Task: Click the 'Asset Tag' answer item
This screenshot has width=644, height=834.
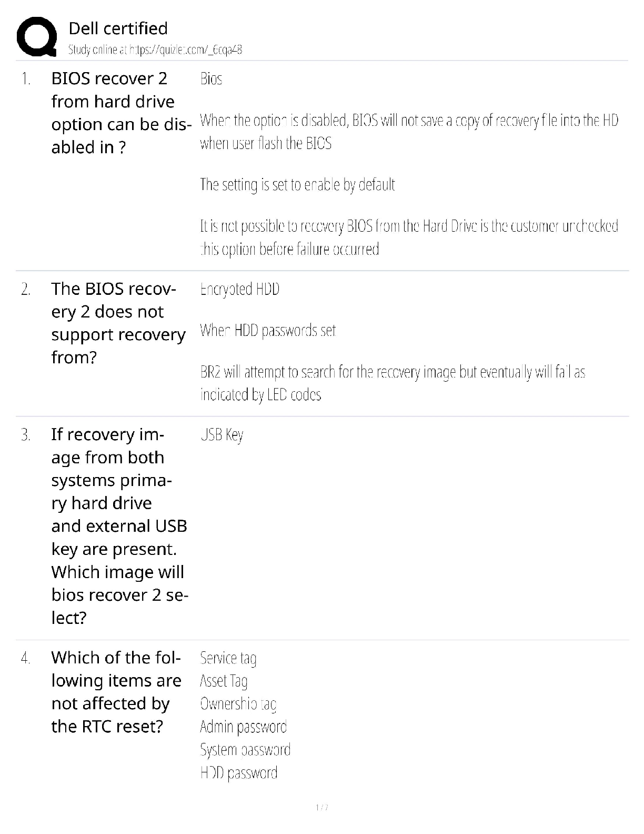Action: 224,681
